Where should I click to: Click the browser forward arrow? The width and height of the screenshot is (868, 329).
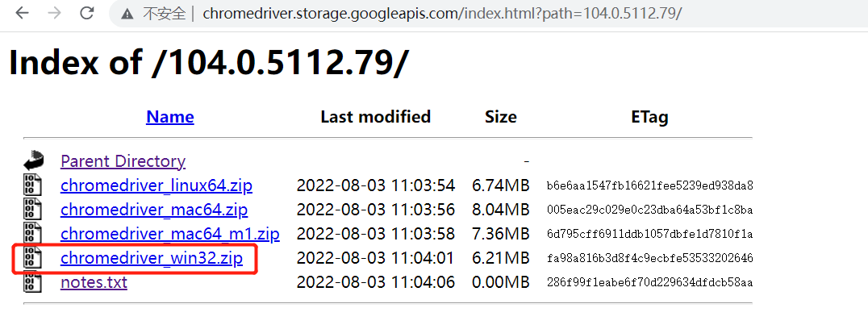click(54, 14)
